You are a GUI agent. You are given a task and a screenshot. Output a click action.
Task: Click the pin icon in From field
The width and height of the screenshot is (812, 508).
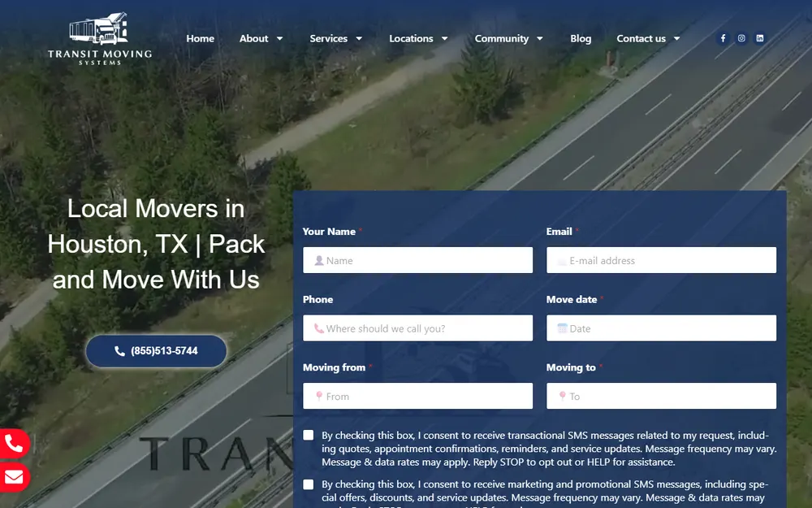(319, 396)
